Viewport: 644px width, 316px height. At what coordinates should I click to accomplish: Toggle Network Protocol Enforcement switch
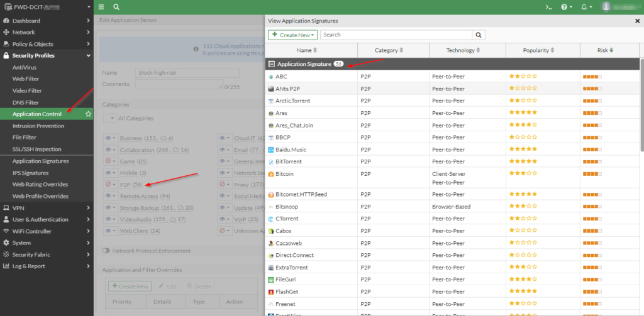(x=106, y=251)
